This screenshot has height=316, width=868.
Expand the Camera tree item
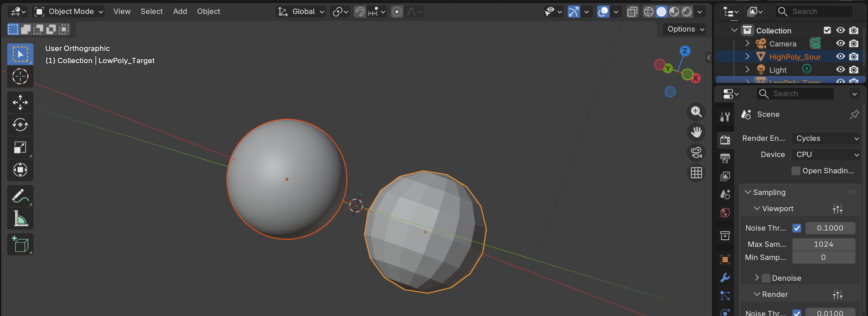(x=747, y=43)
